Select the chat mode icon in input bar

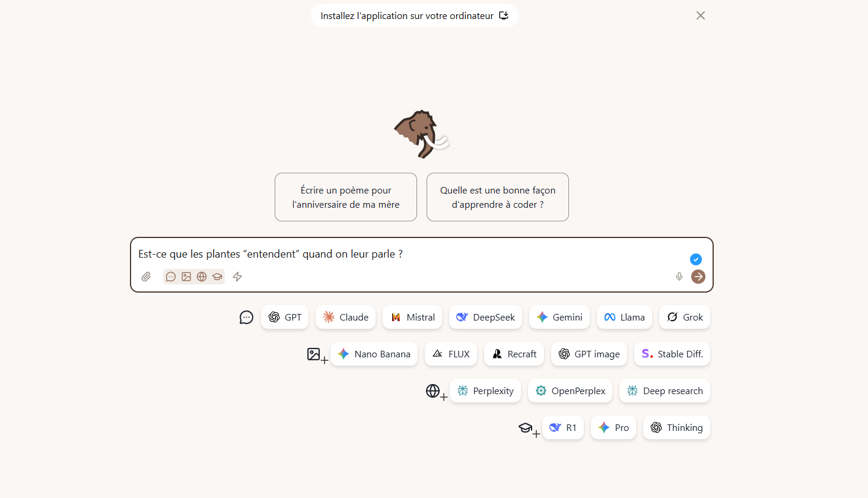point(171,277)
